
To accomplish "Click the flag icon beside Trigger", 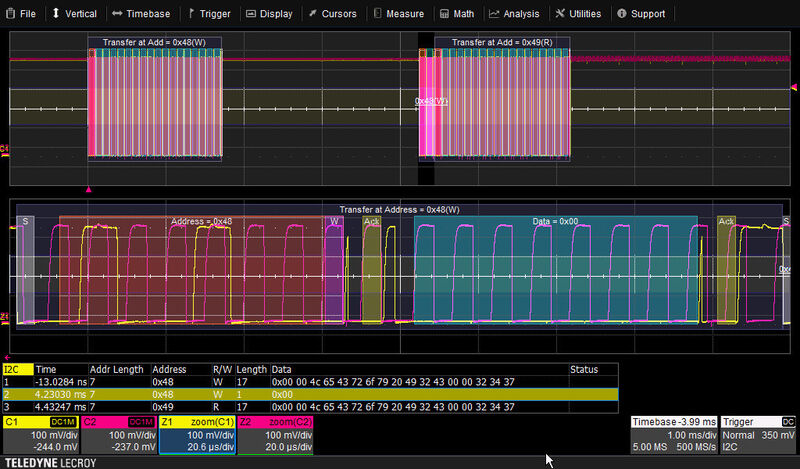I will coord(191,13).
